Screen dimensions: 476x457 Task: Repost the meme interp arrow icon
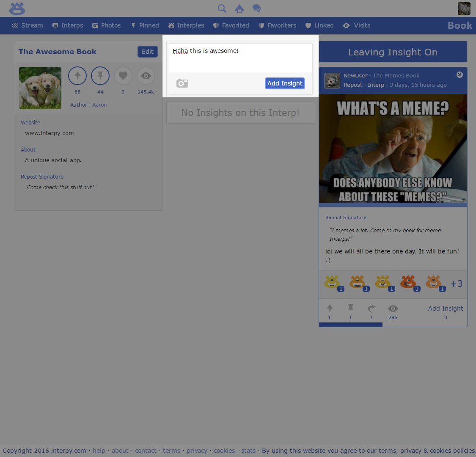point(371,308)
